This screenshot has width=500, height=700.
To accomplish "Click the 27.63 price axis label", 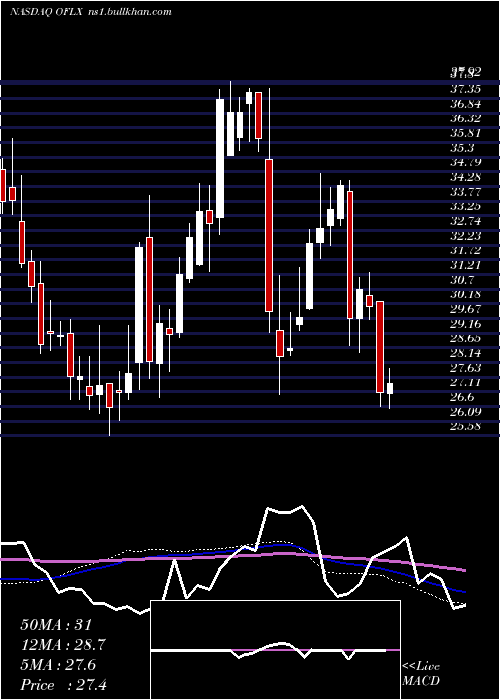I will click(x=465, y=368).
